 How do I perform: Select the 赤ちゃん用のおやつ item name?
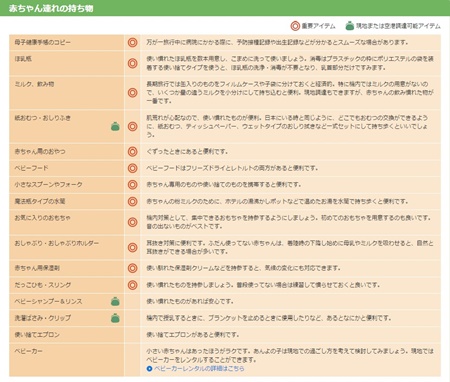[40, 151]
